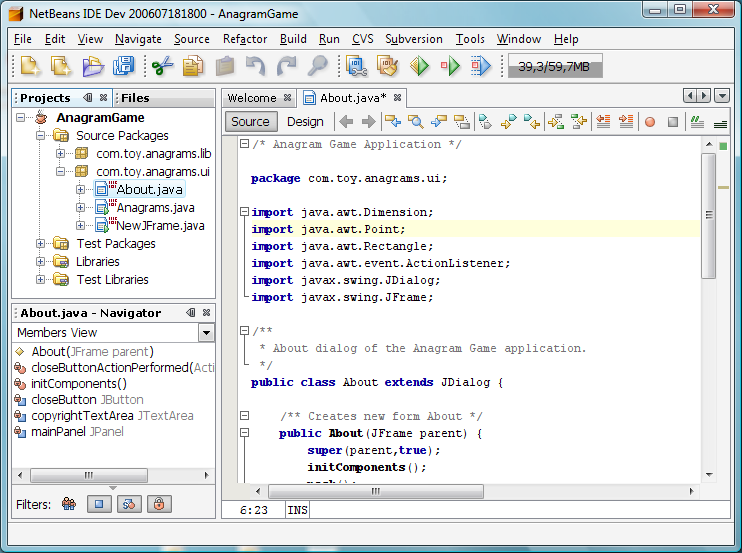Toggle the show fields filter button
Screen dimensions: 742x553
coord(99,504)
